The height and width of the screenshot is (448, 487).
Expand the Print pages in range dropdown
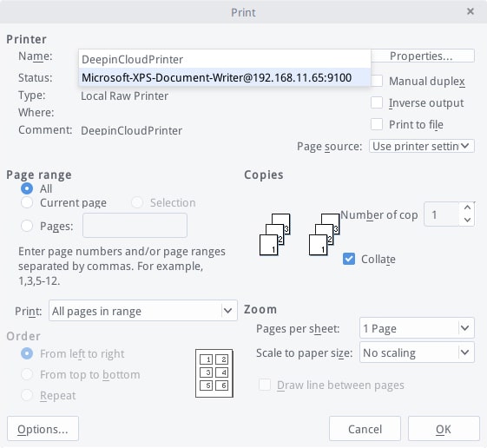tap(143, 310)
